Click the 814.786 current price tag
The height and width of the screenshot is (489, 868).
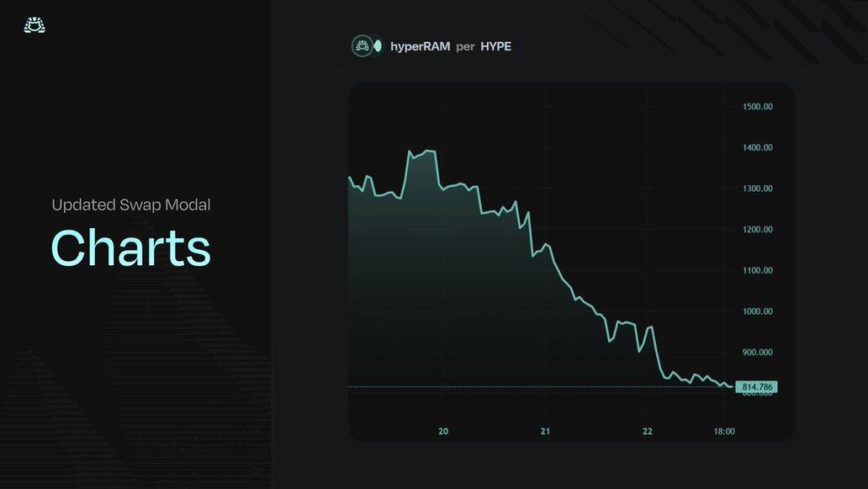coord(756,387)
